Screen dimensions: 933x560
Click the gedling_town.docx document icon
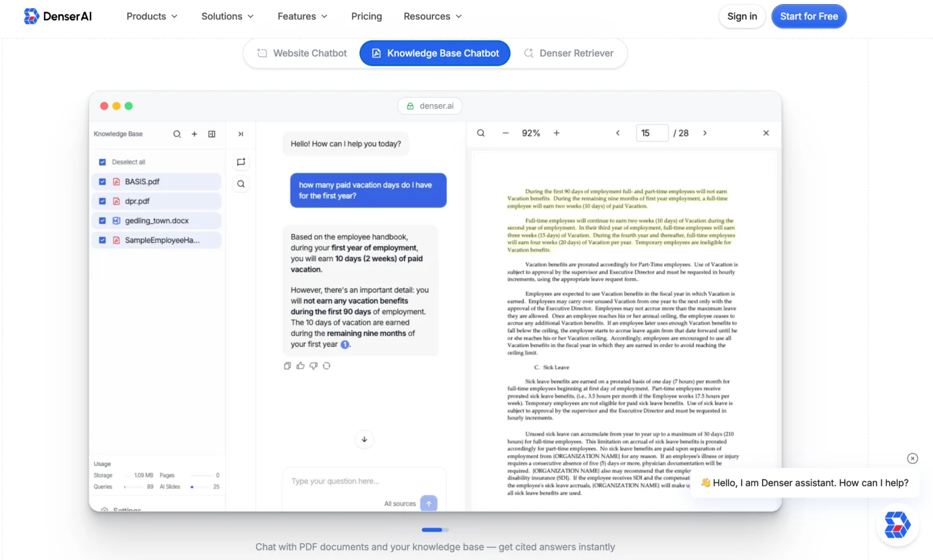coord(116,221)
